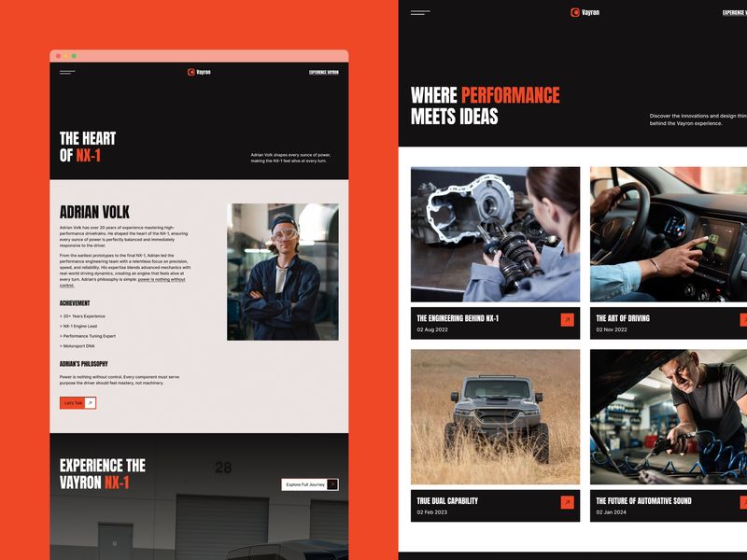Click red close dot in browser mockup
The width and height of the screenshot is (747, 560).
[58, 56]
